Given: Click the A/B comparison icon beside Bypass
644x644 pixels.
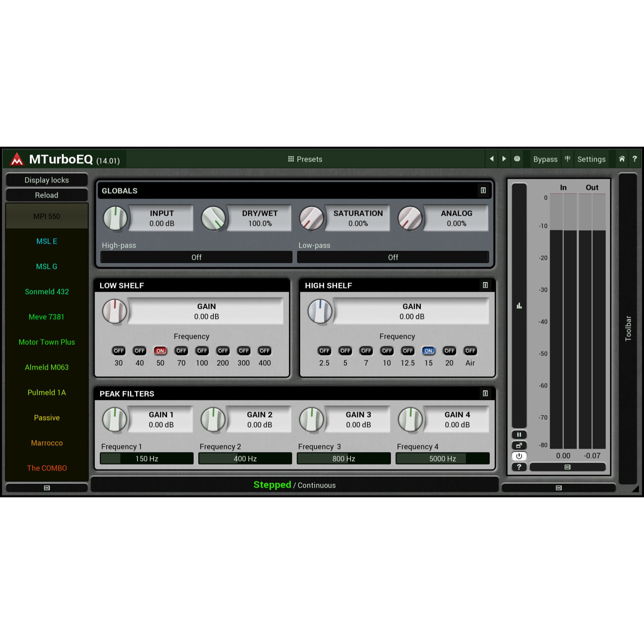Looking at the screenshot, I should click(x=567, y=159).
